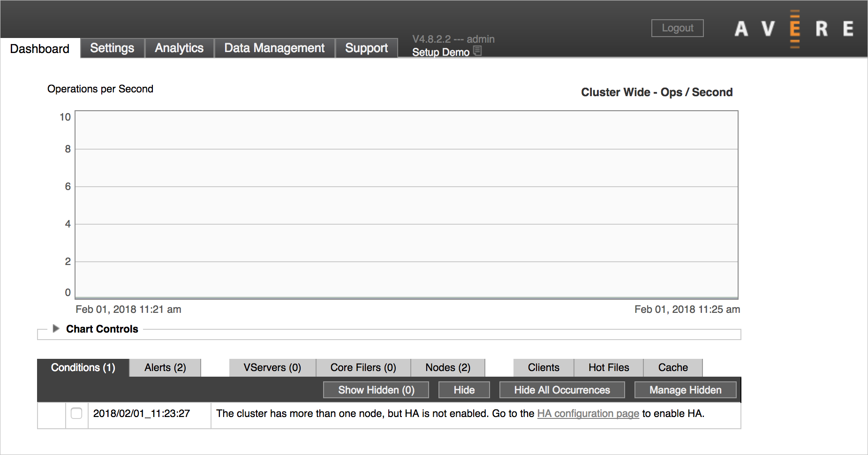Click Hide All Occurrences
Image resolution: width=868 pixels, height=455 pixels.
562,389
